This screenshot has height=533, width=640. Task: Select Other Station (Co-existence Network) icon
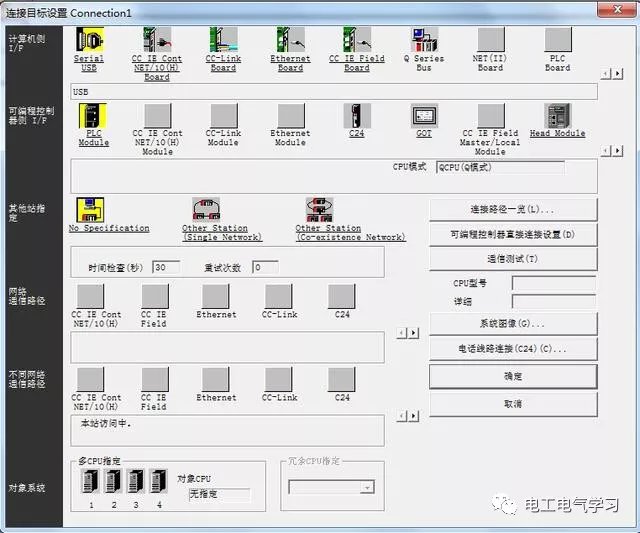pyautogui.click(x=322, y=208)
